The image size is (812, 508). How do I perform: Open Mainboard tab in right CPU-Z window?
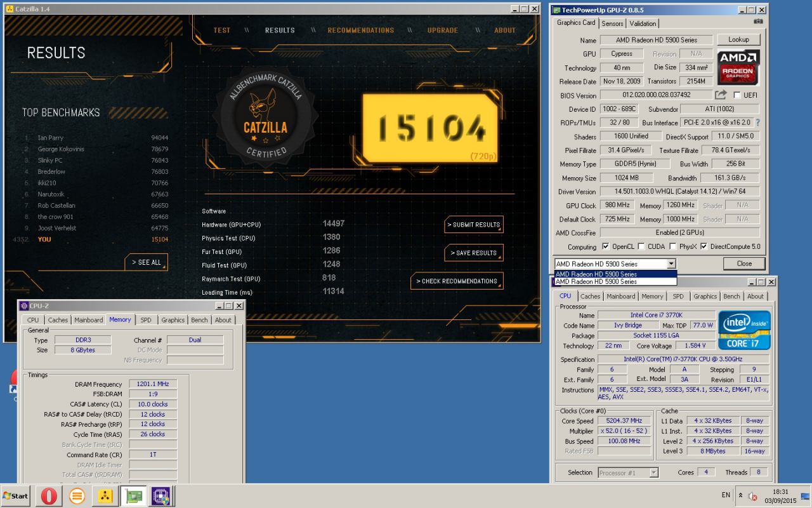coord(620,296)
